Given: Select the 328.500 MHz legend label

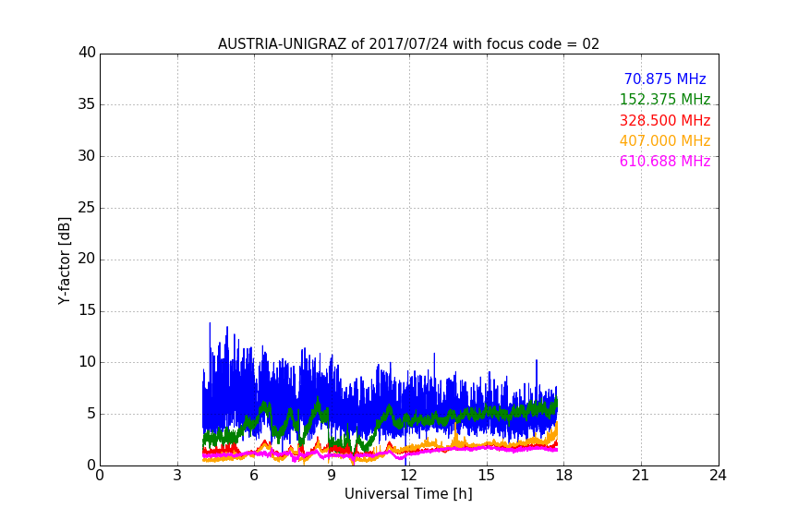Looking at the screenshot, I should [x=665, y=120].
